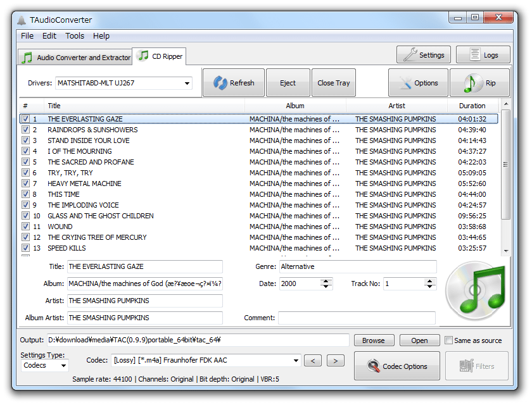Select the CD Ripper tab
The width and height of the screenshot is (532, 405).
[x=160, y=56]
